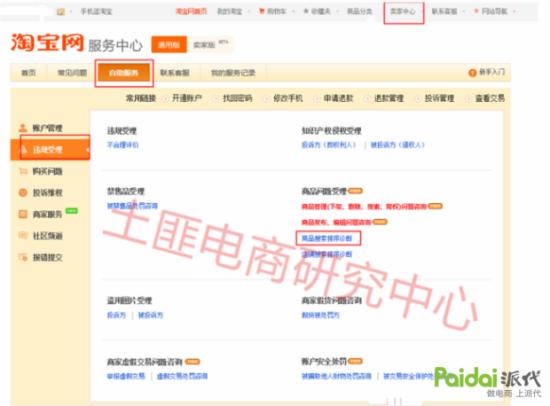550x406 pixels.
Task: Click 查看交易 quick link
Action: pyautogui.click(x=490, y=98)
